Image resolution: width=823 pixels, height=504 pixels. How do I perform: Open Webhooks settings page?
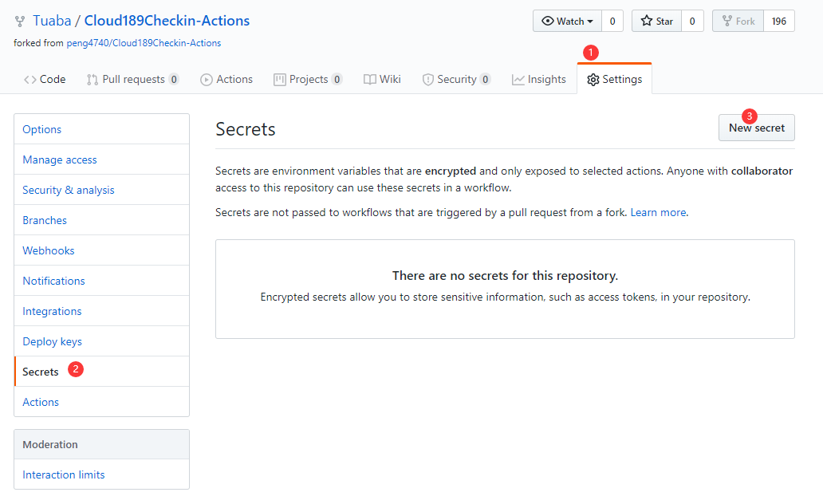tap(49, 250)
